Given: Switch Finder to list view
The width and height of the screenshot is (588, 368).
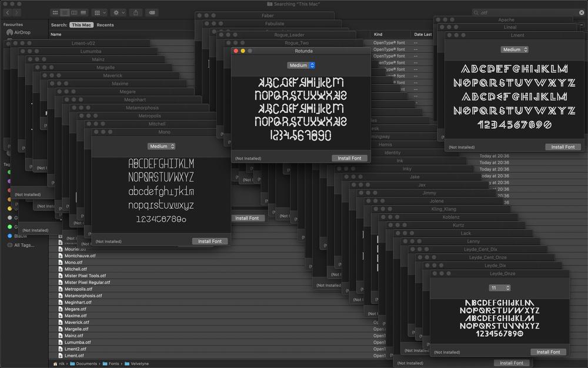Looking at the screenshot, I should [x=65, y=13].
